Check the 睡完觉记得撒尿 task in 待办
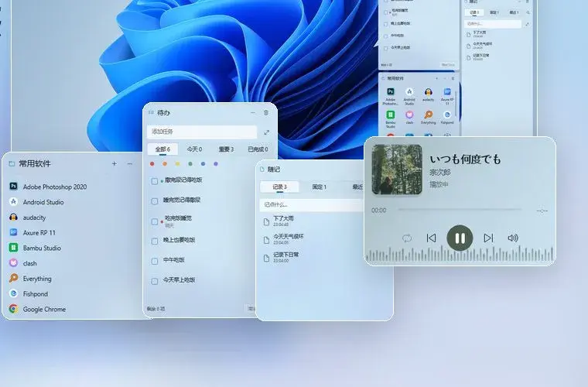588x387 pixels. click(x=155, y=201)
